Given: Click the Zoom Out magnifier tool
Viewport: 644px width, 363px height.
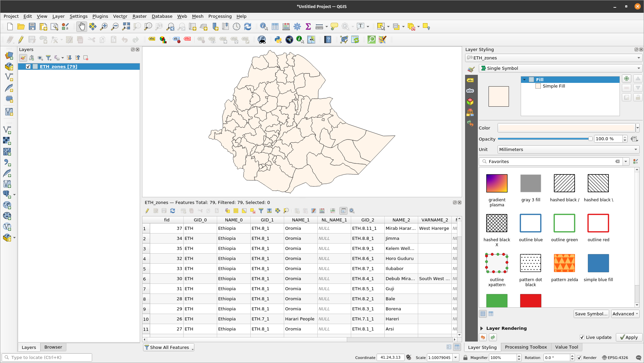Looking at the screenshot, I should click(115, 27).
